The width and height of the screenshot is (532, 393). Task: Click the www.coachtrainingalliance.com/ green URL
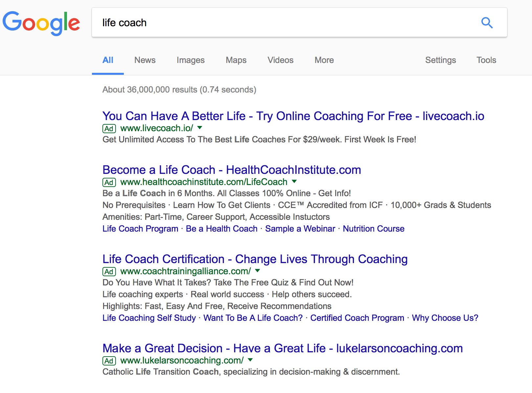point(186,271)
